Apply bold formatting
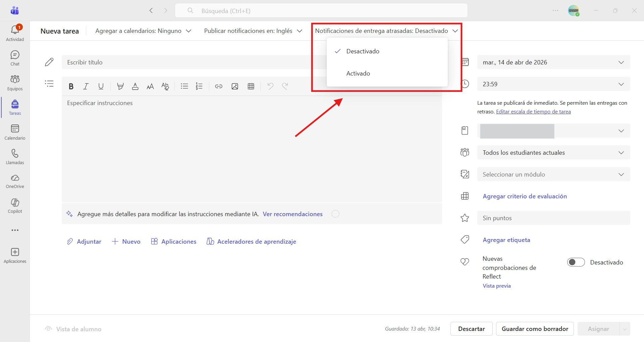 coord(71,86)
